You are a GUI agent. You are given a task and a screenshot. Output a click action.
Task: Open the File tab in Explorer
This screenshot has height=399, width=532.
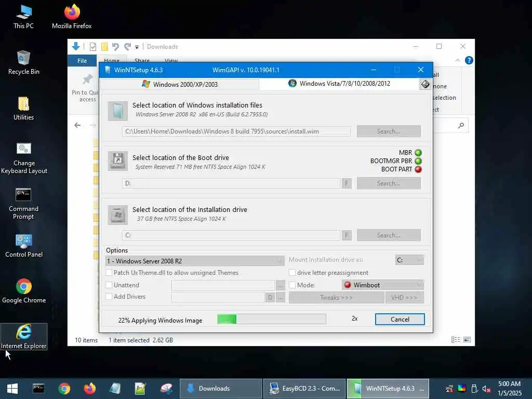point(82,61)
